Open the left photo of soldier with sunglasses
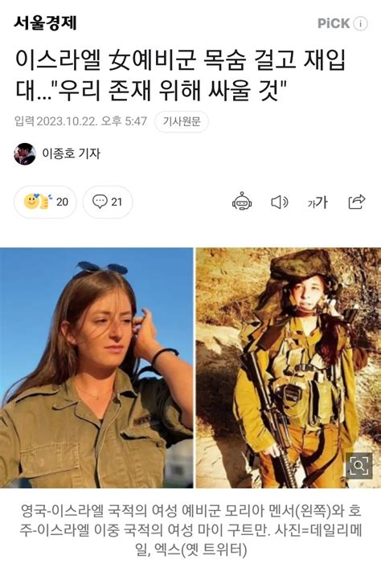 (x=96, y=368)
